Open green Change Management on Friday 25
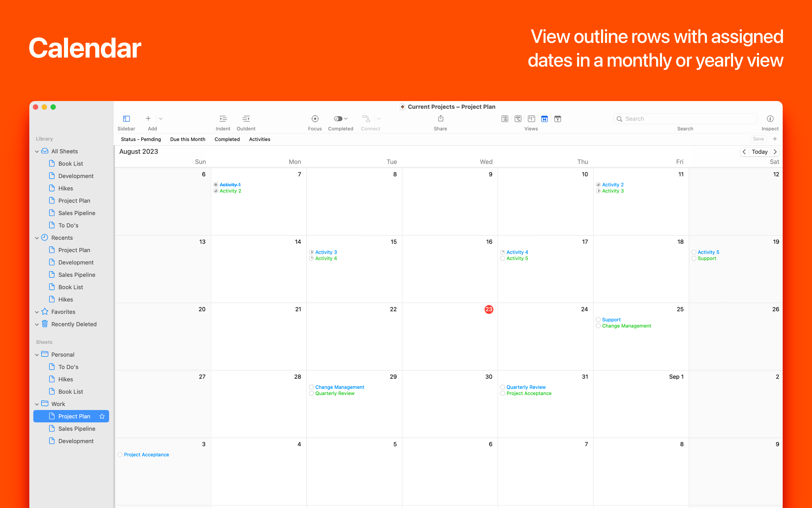 (626, 326)
